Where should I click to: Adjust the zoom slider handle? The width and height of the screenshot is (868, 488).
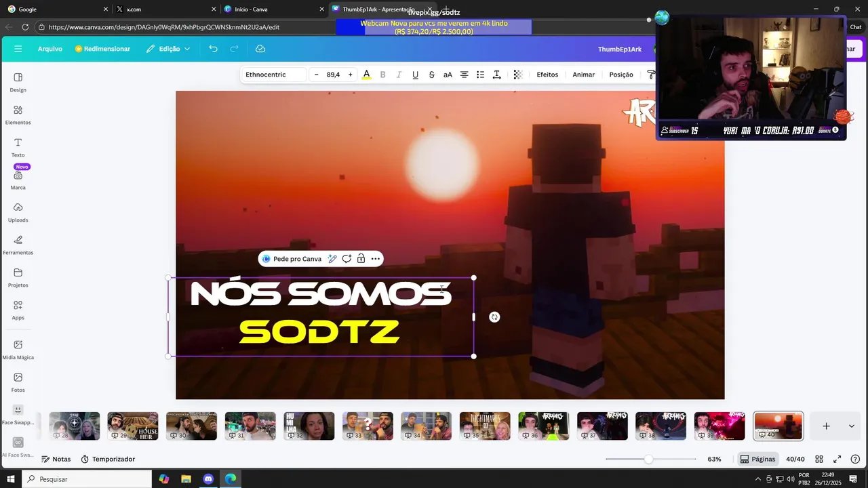click(648, 459)
